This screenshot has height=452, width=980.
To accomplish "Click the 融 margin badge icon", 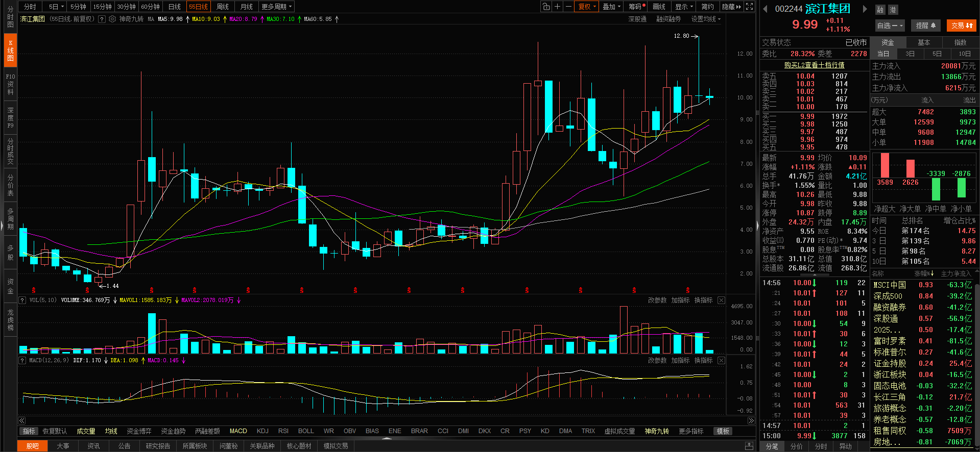I will point(880,10).
